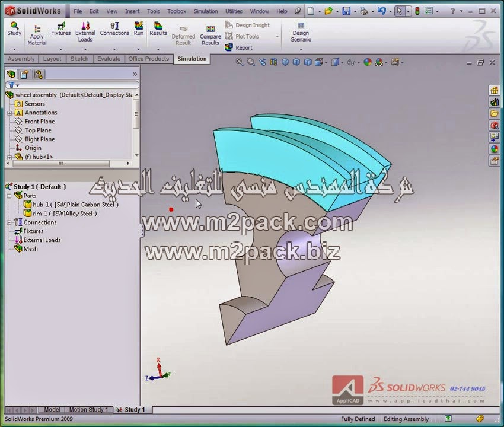Open the File menu
This screenshot has width=504, height=427.
(78, 11)
